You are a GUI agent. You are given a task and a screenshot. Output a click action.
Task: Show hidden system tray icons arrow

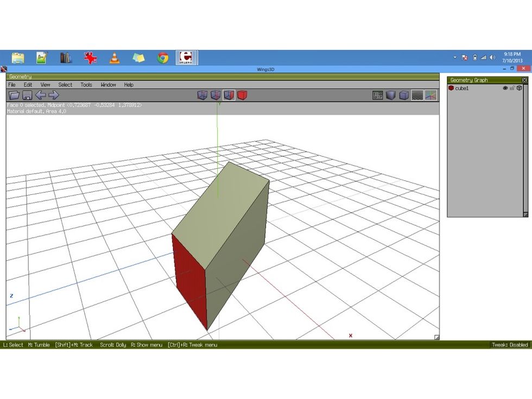point(455,58)
